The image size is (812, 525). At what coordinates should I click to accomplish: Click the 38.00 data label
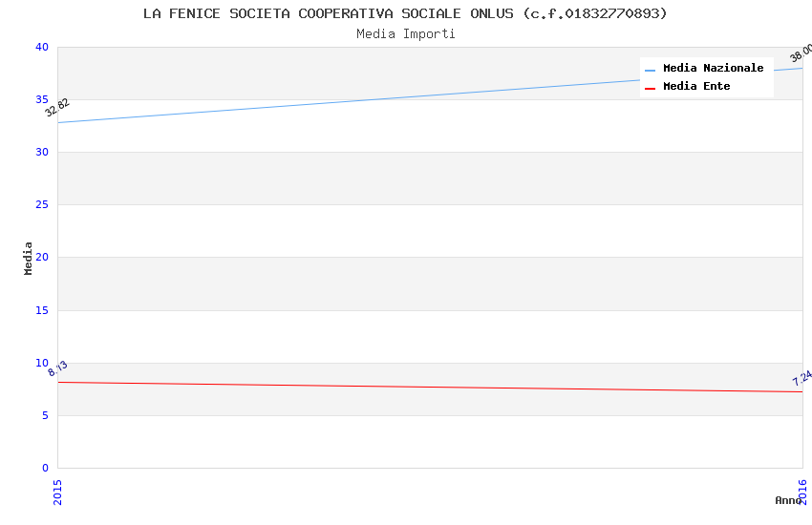801,53
